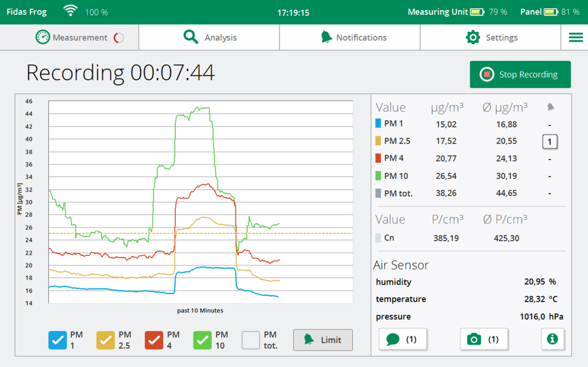Image resolution: width=588 pixels, height=367 pixels.
Task: Click the Wi-Fi signal icon
Action: tap(71, 11)
